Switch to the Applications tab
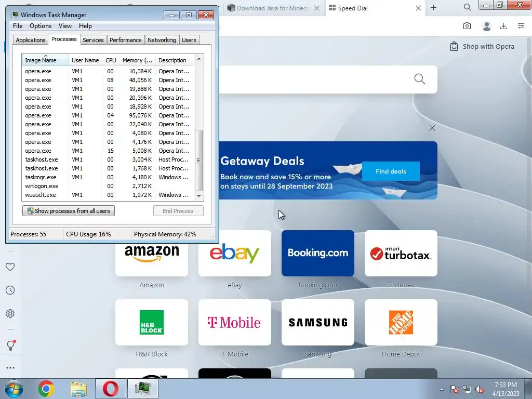This screenshot has width=532, height=399. click(x=31, y=40)
